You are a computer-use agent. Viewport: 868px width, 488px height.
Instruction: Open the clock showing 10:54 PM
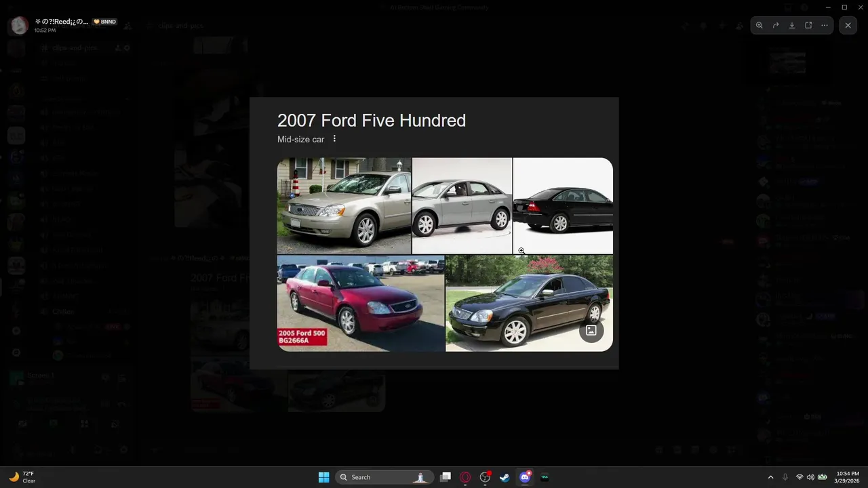point(848,477)
